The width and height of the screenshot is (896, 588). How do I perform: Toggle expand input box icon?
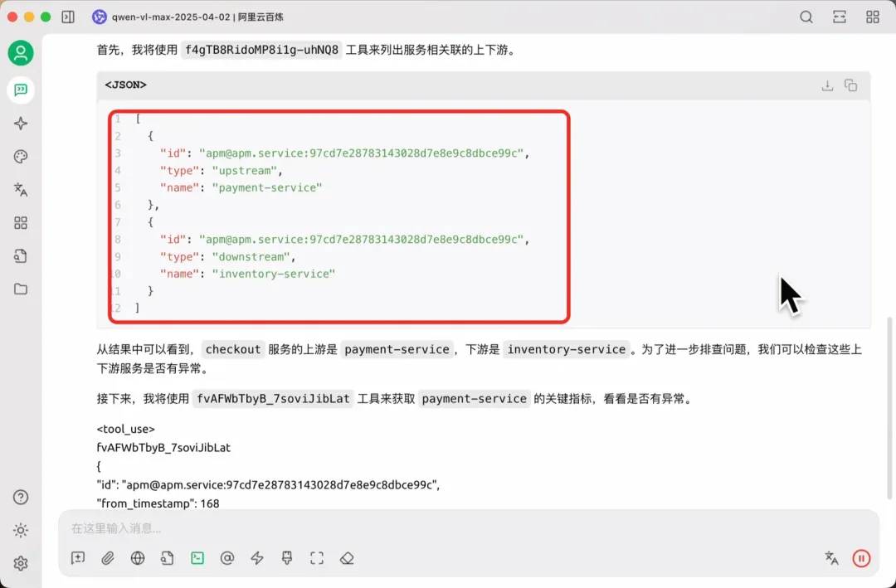[x=317, y=558]
